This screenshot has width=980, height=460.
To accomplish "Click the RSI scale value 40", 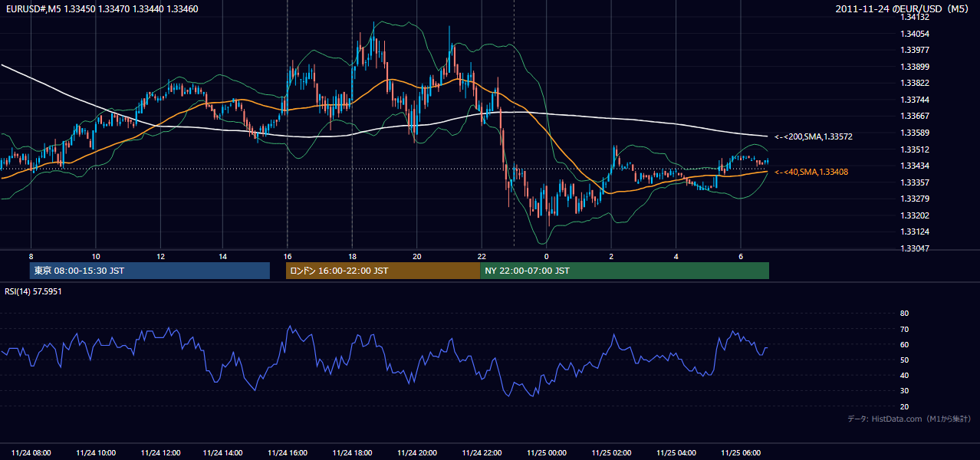I will point(904,375).
